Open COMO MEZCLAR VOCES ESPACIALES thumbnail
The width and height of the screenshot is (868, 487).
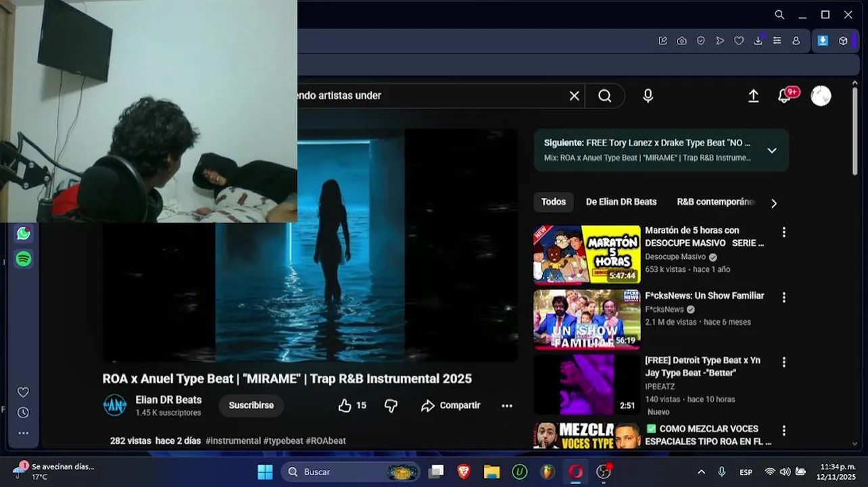[x=587, y=436]
